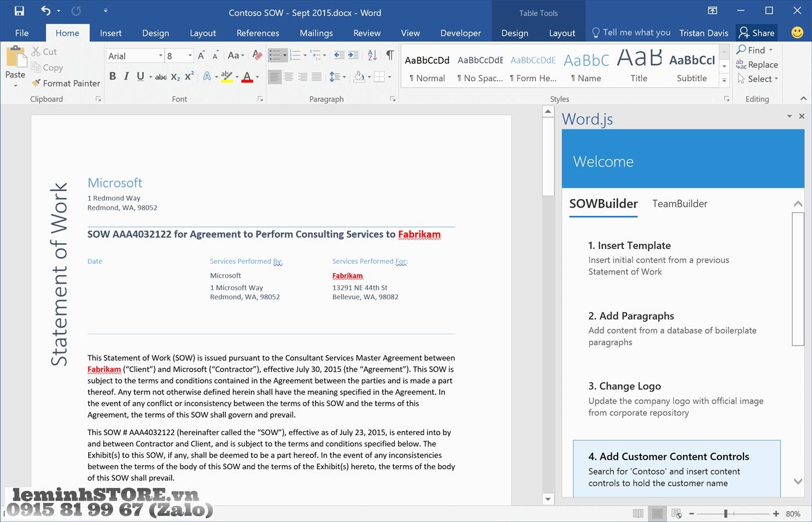Click the Replace button
Image resolution: width=812 pixels, height=522 pixels.
(x=757, y=64)
